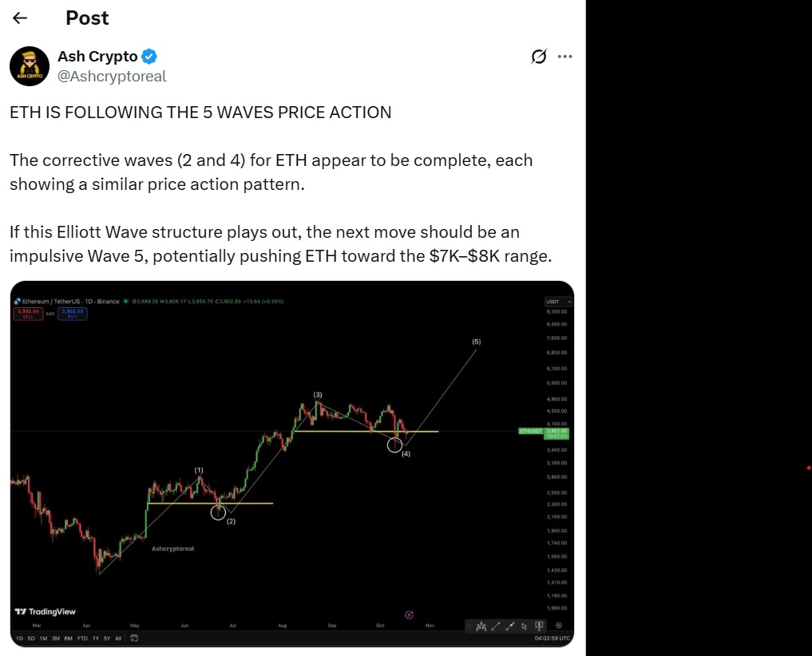Screen dimensions: 812x656
Task: Click the chart settings gear icon
Action: tap(558, 626)
